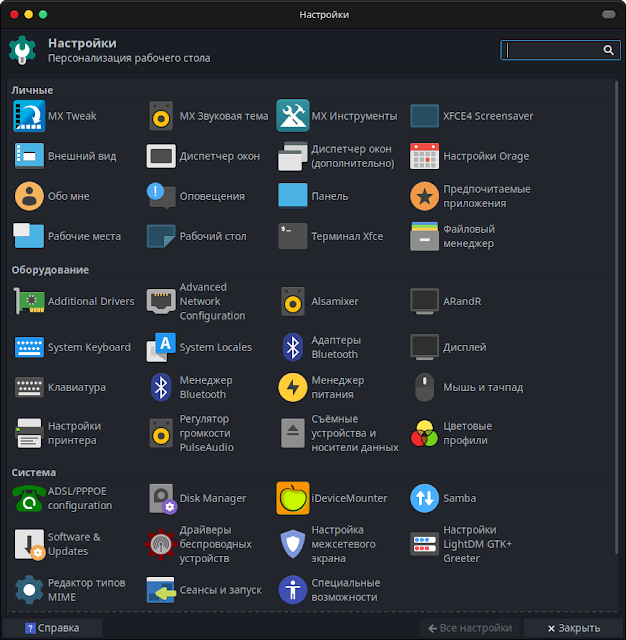Image resolution: width=626 pixels, height=640 pixels.
Task: Open the Обо мне user icon
Action: [29, 196]
